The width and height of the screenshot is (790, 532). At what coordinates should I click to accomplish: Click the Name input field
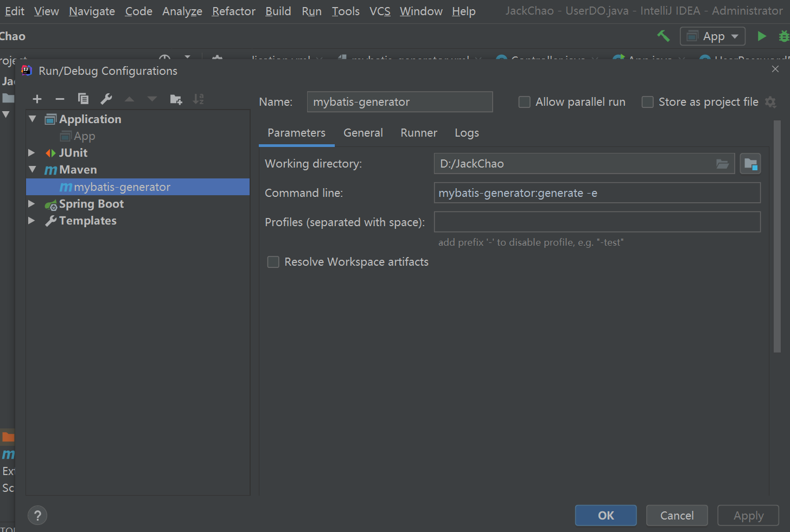click(399, 102)
